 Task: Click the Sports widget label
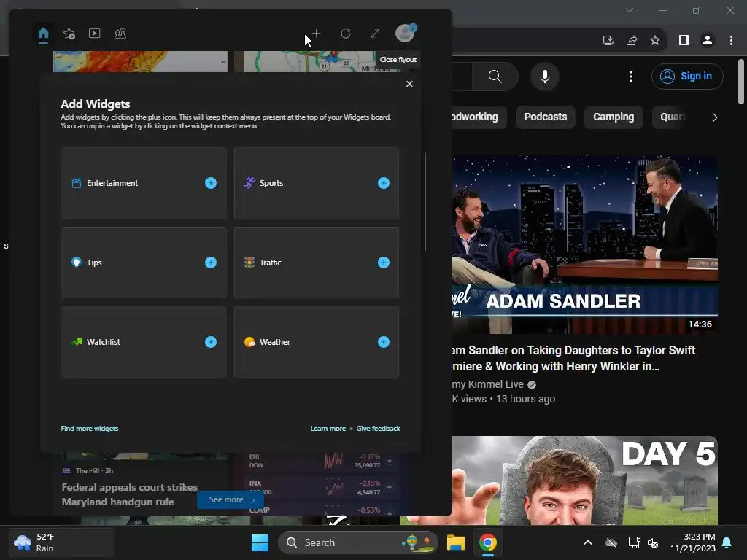(271, 183)
